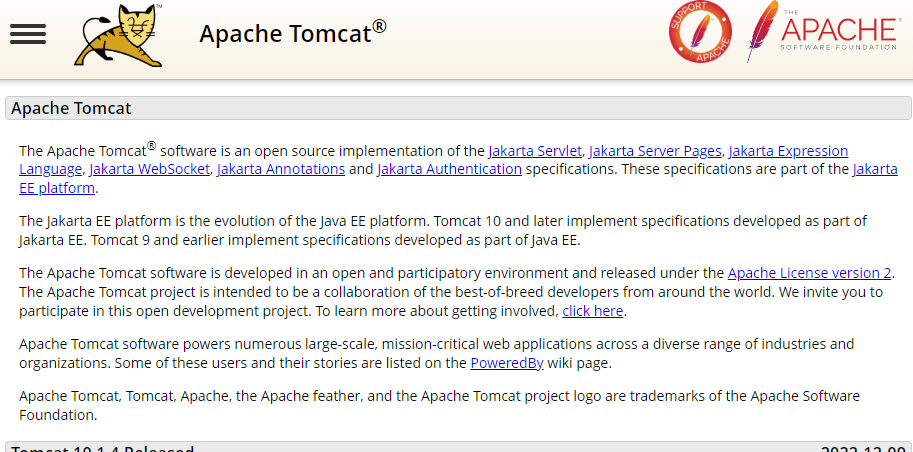Click the paragraph describing Jakarta EE platform evolution
The width and height of the screenshot is (913, 452).
pyautogui.click(x=440, y=230)
